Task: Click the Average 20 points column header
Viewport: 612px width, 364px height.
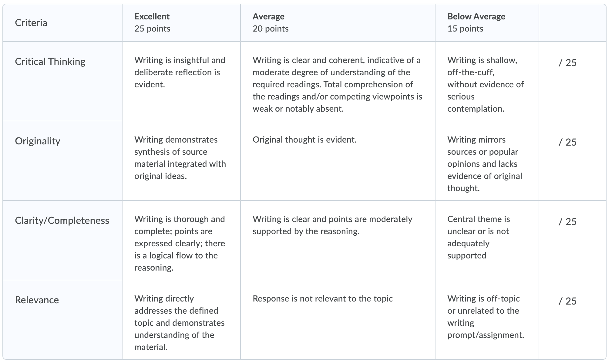Action: click(x=338, y=23)
